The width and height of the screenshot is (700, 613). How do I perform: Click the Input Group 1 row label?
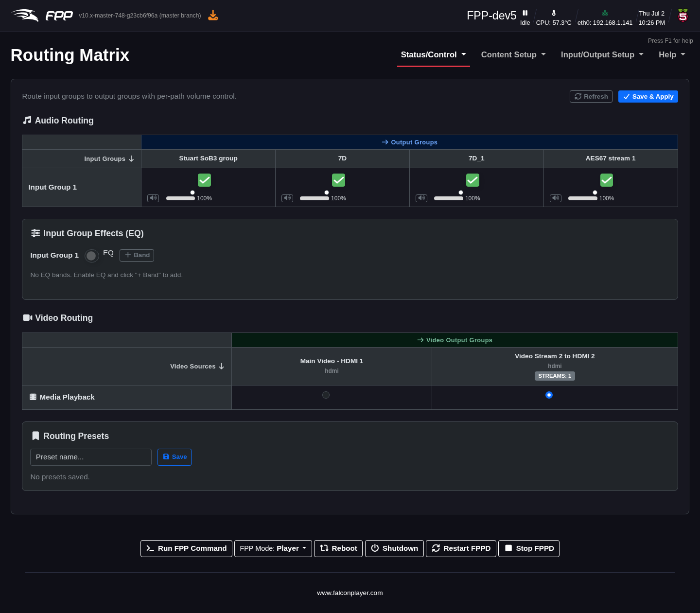[52, 187]
